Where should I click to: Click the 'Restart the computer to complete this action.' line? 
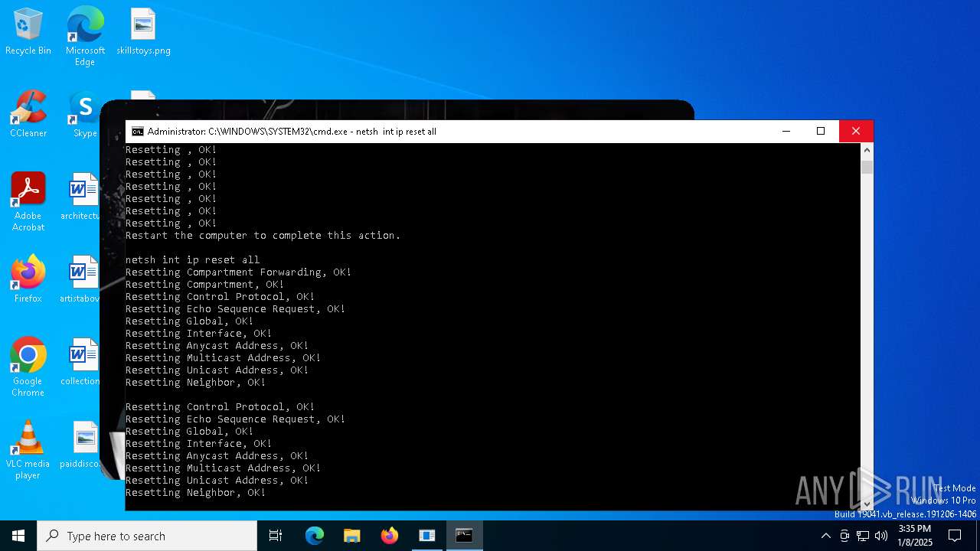coord(263,236)
